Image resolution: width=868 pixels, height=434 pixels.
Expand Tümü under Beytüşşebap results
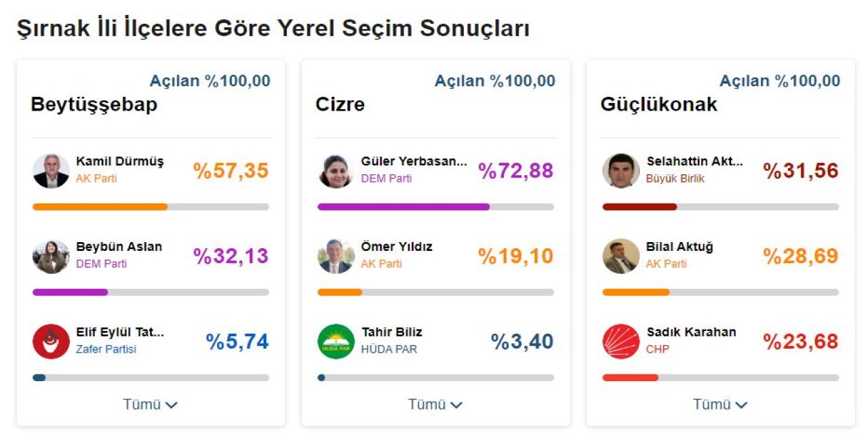(150, 404)
